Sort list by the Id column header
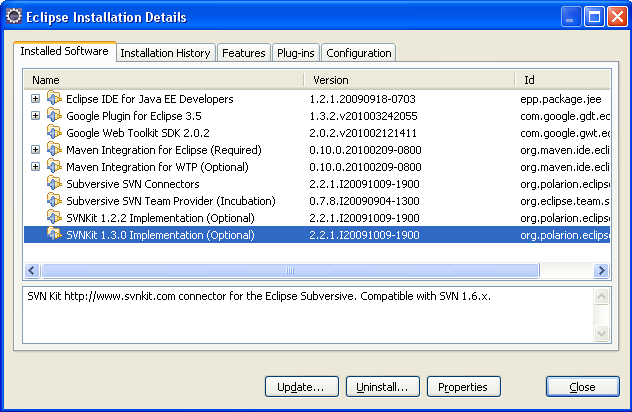The width and height of the screenshot is (632, 412). 563,80
